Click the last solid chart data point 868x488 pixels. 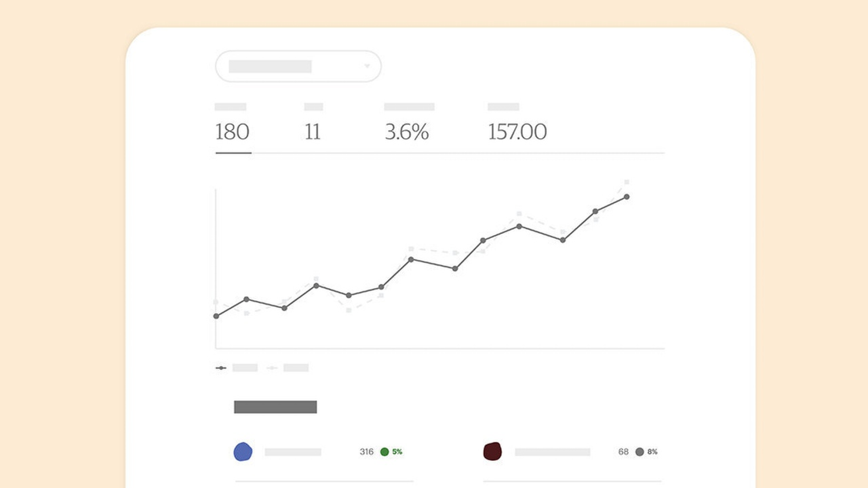627,197
